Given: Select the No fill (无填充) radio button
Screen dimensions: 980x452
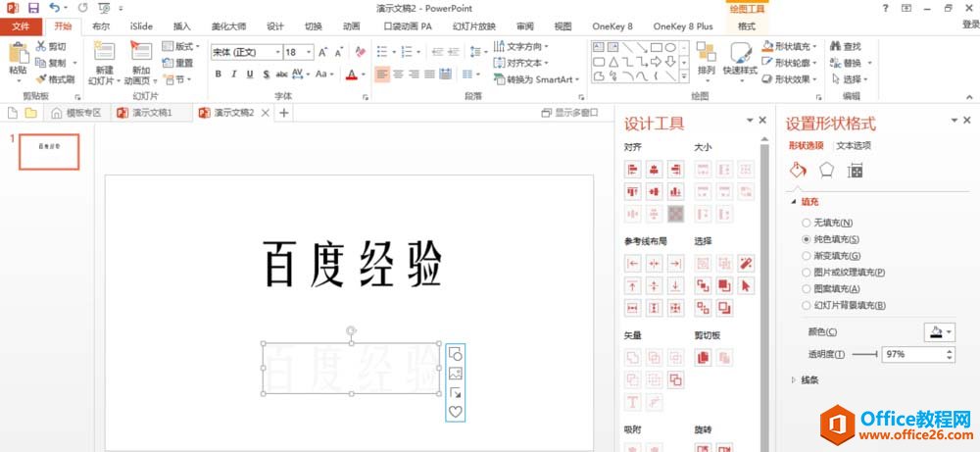Looking at the screenshot, I should (x=807, y=223).
